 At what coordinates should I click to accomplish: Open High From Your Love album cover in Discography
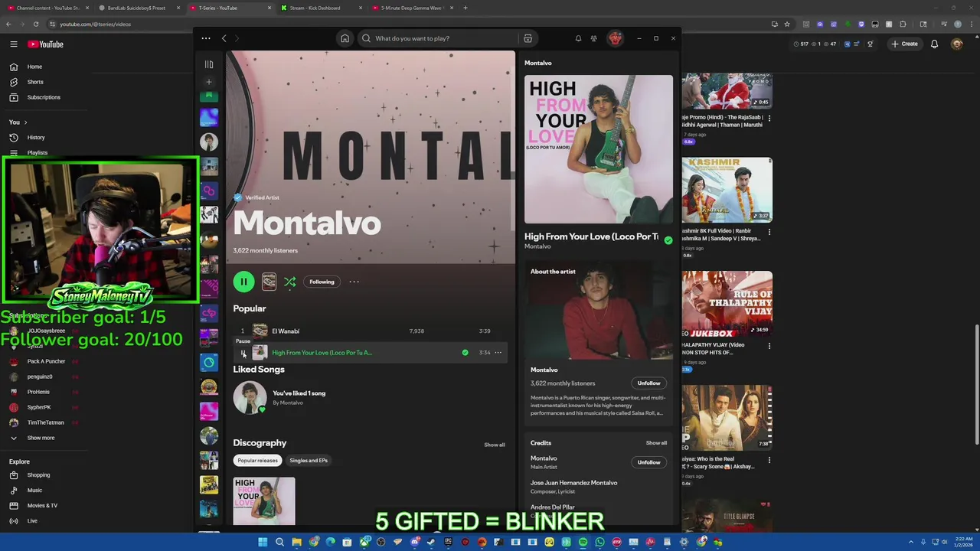pos(264,501)
